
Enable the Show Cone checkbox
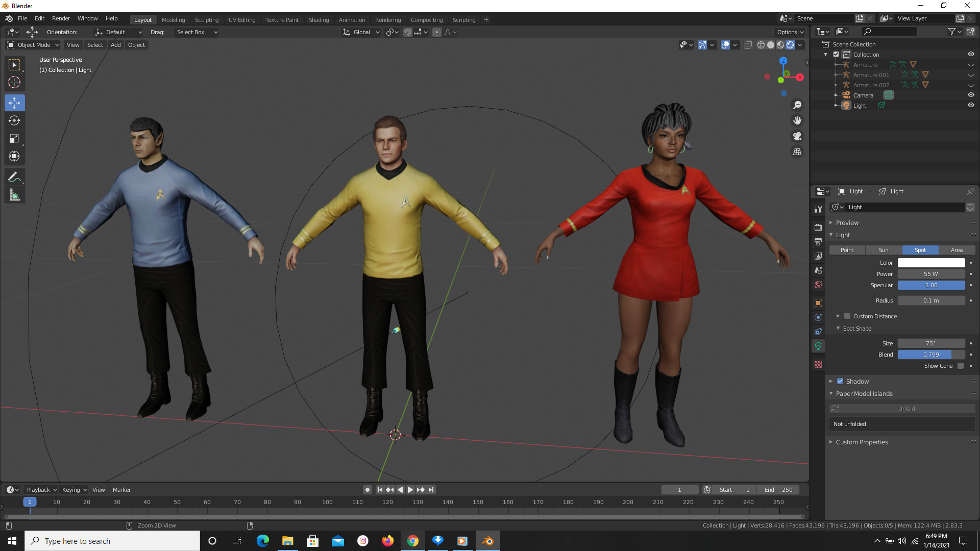[x=961, y=366]
